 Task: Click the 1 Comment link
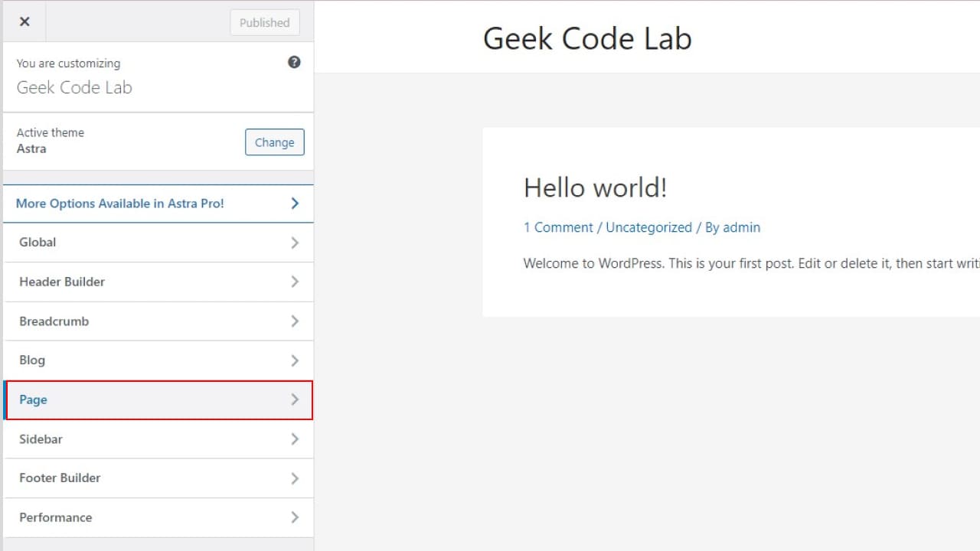[558, 227]
